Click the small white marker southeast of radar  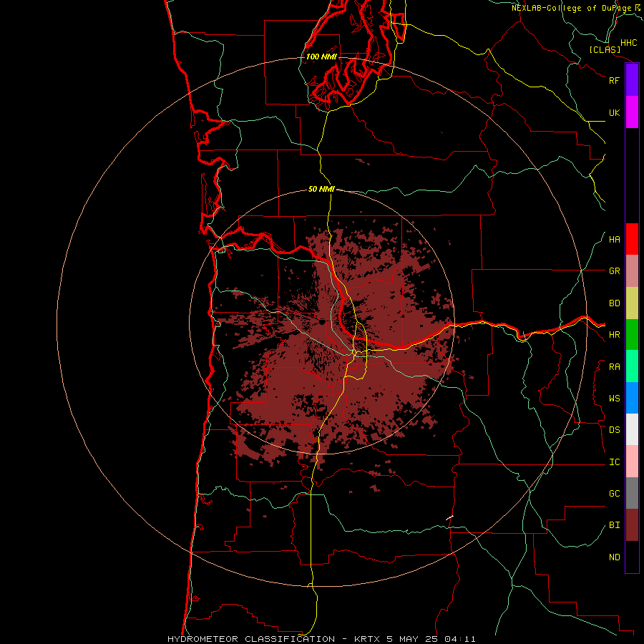pos(450,517)
